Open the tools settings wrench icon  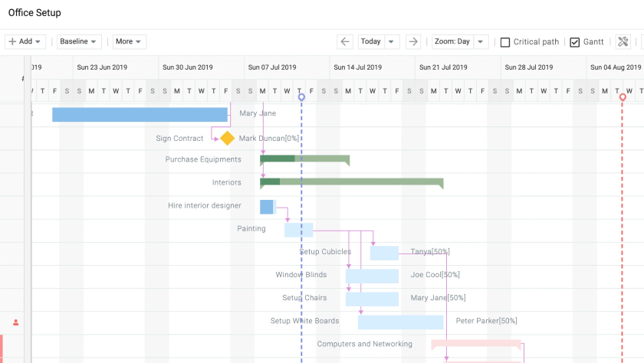[623, 42]
